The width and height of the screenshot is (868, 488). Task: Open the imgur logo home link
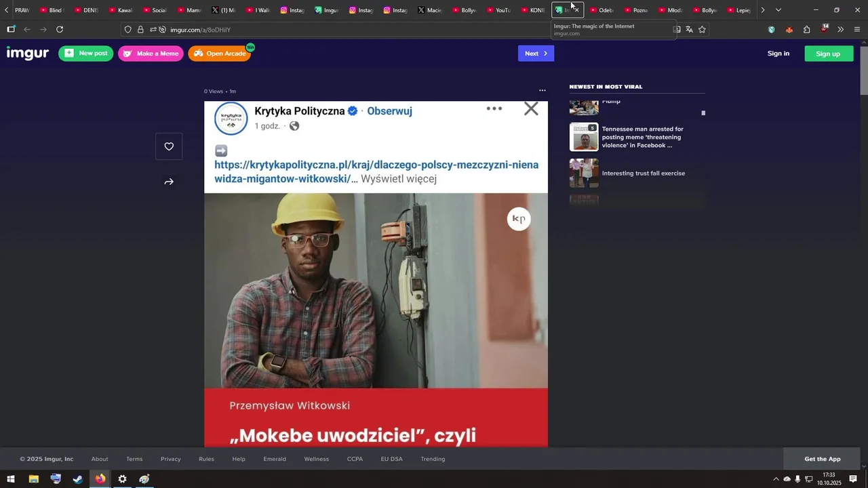click(x=28, y=54)
